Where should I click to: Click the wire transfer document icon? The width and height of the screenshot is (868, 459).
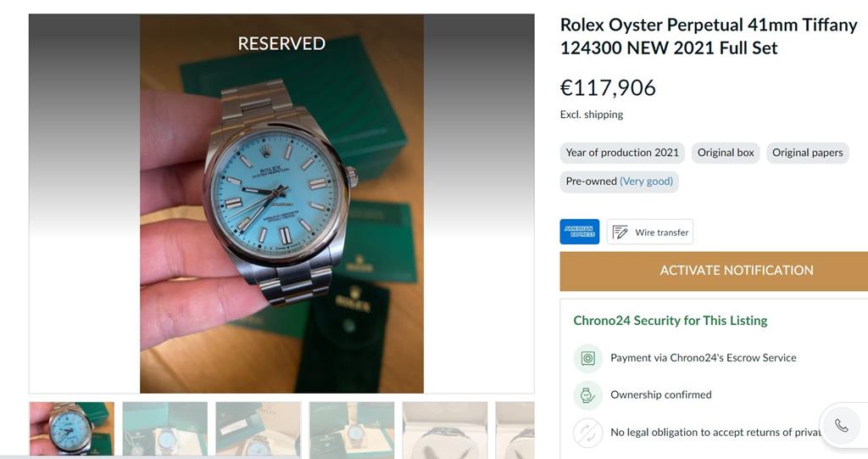620,232
